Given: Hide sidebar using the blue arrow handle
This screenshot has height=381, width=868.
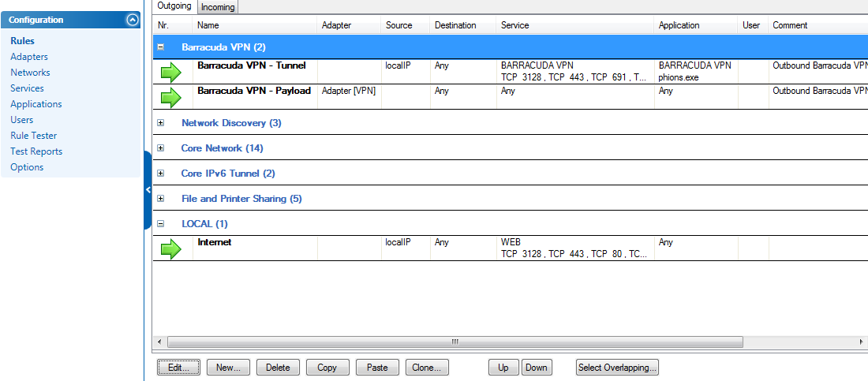Looking at the screenshot, I should coord(148,190).
